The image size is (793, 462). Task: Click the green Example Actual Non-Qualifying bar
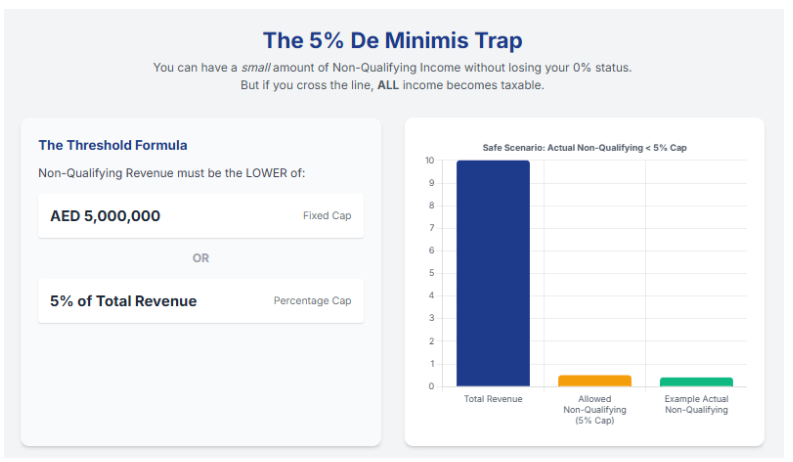[696, 382]
